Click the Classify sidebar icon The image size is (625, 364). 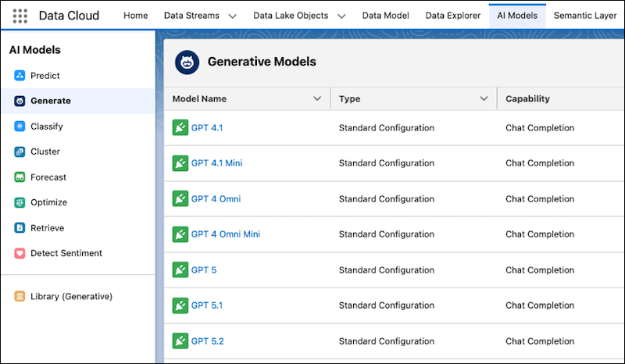pyautogui.click(x=20, y=127)
